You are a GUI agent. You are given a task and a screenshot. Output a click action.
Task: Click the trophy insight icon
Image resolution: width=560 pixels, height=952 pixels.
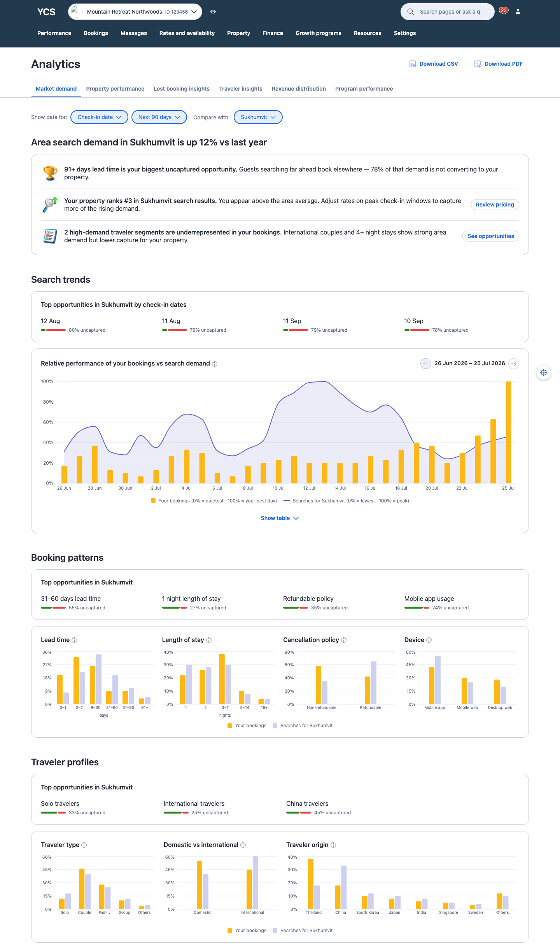50,173
